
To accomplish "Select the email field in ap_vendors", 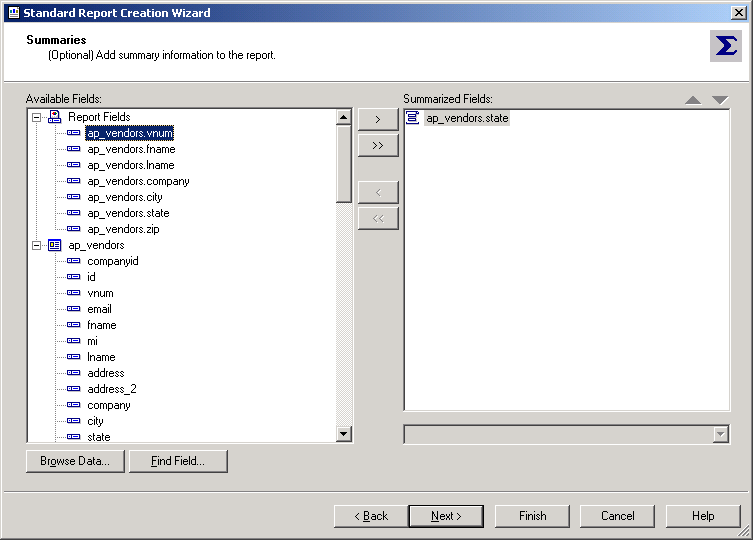I will 99,309.
